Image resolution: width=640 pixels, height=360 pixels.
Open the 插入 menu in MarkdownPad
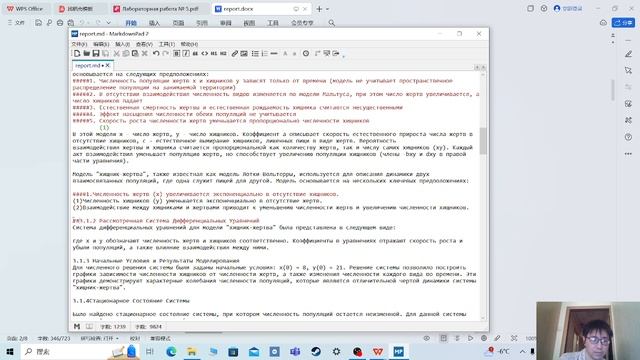[122, 44]
